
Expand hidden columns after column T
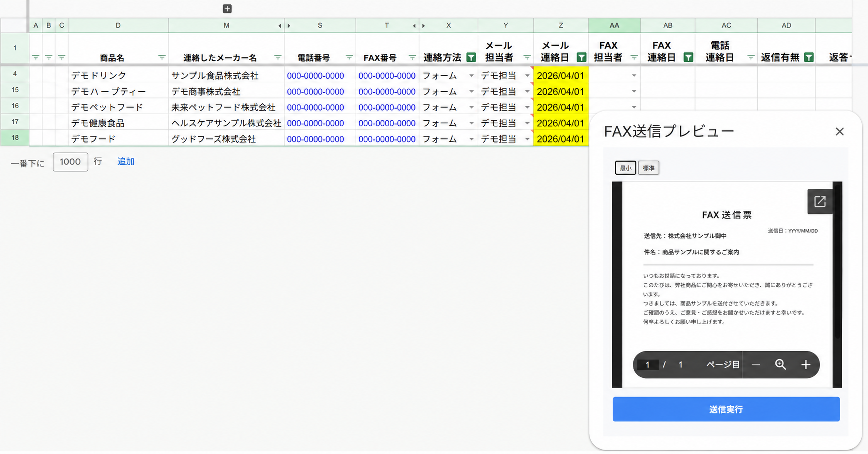[414, 26]
